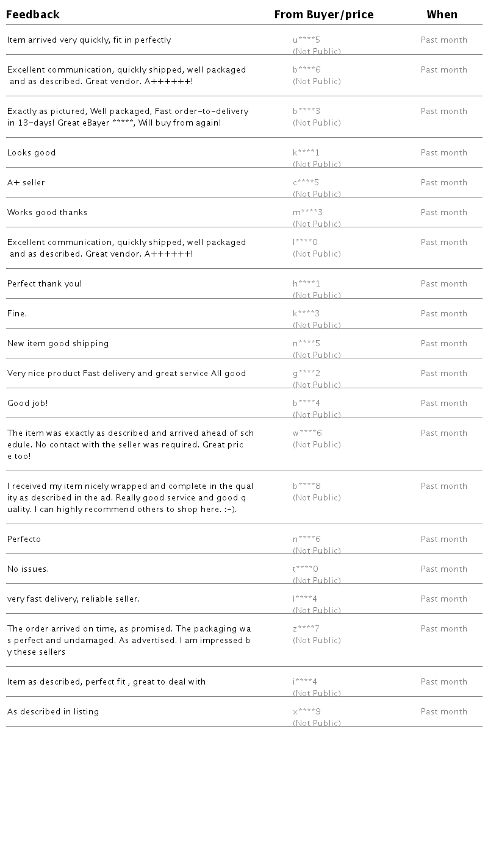Click buyer k****1 name
Viewport: 488px width, 868px height.
(x=306, y=153)
